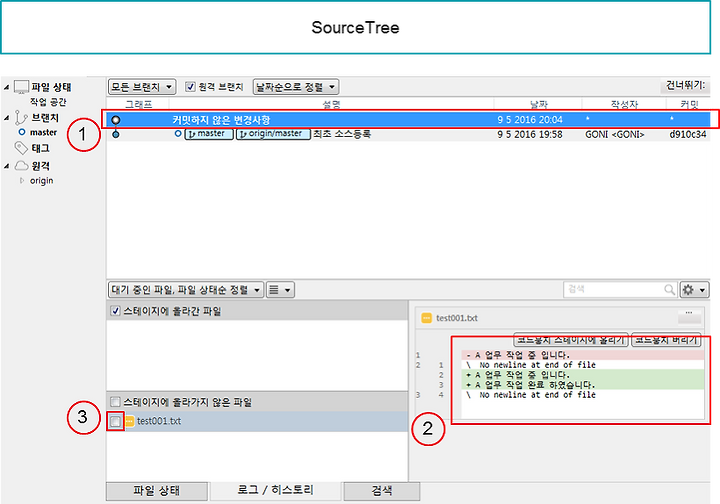Switch to the 검색 bottom tab

[382, 491]
